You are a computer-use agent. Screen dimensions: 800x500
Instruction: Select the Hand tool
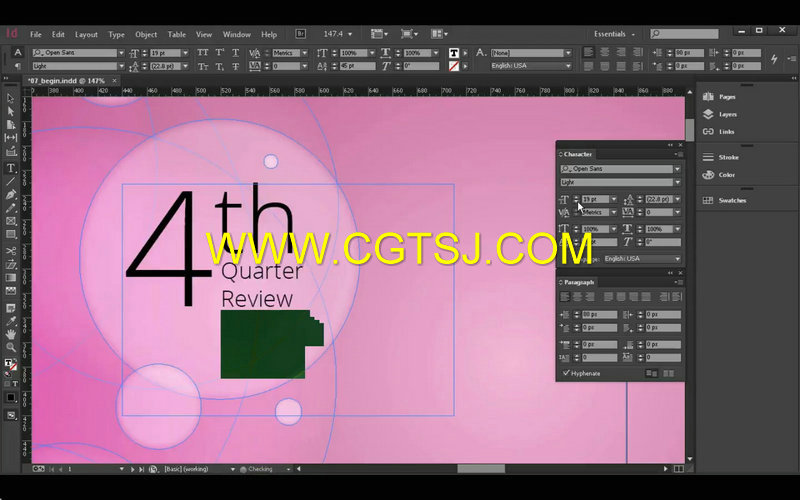[11, 334]
